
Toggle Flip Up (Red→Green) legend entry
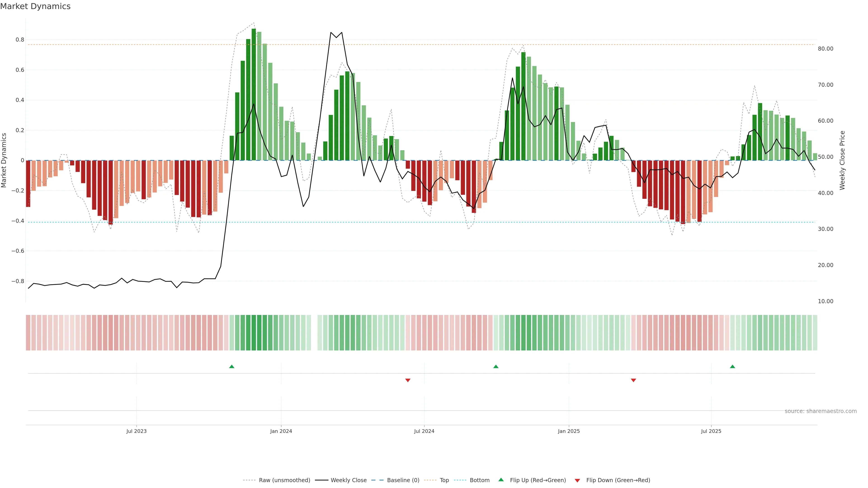tap(538, 480)
